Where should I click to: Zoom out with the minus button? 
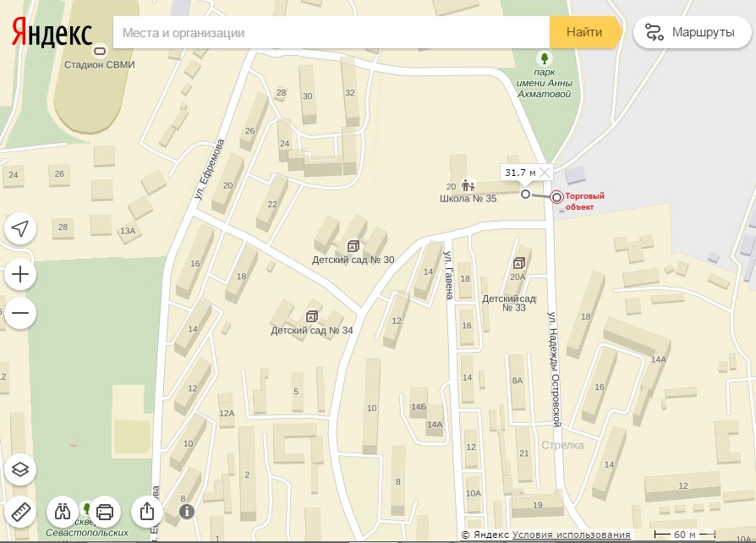[20, 313]
